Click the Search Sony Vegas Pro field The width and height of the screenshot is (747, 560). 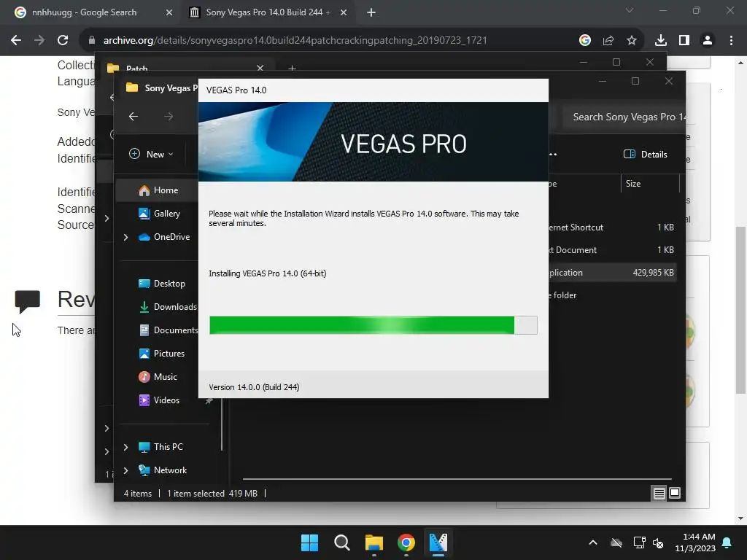click(x=623, y=117)
